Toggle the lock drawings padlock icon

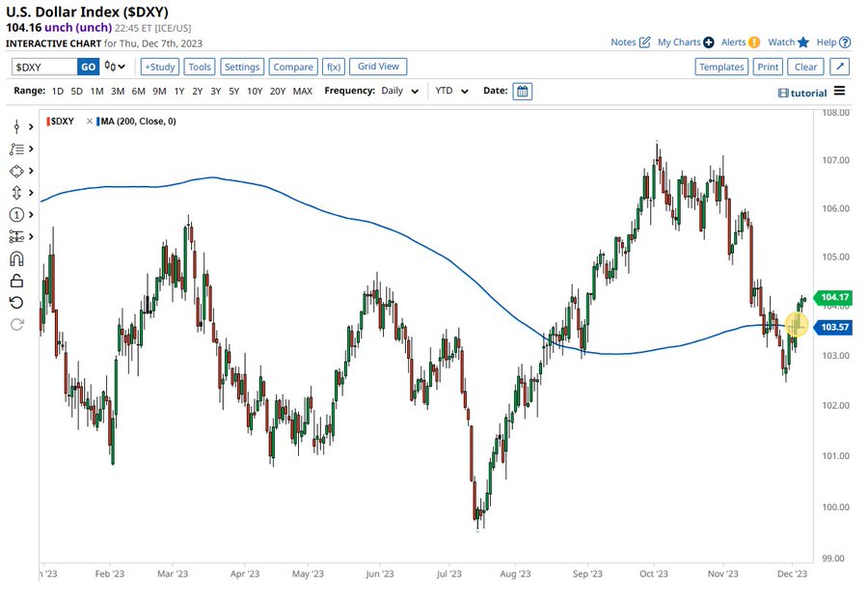click(x=16, y=281)
